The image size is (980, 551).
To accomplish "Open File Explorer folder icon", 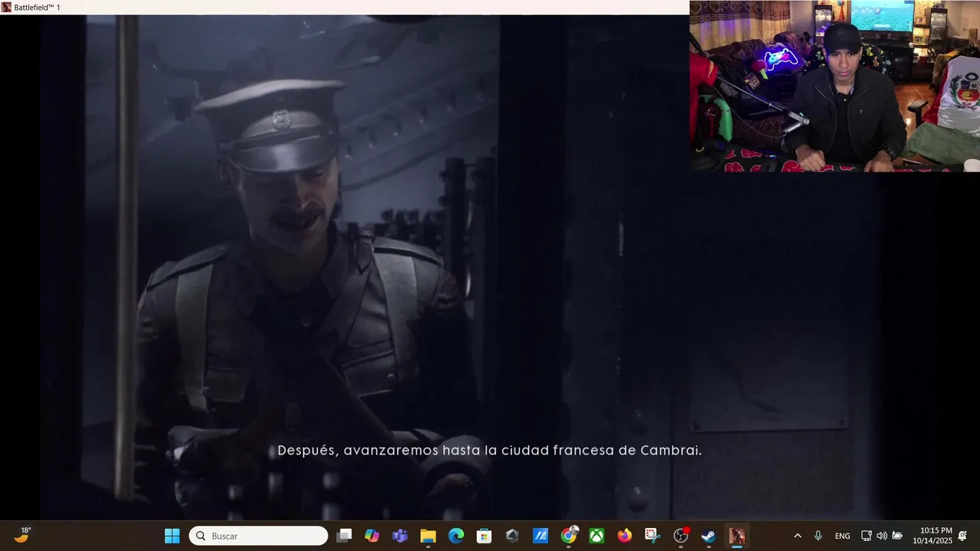I will 428,536.
